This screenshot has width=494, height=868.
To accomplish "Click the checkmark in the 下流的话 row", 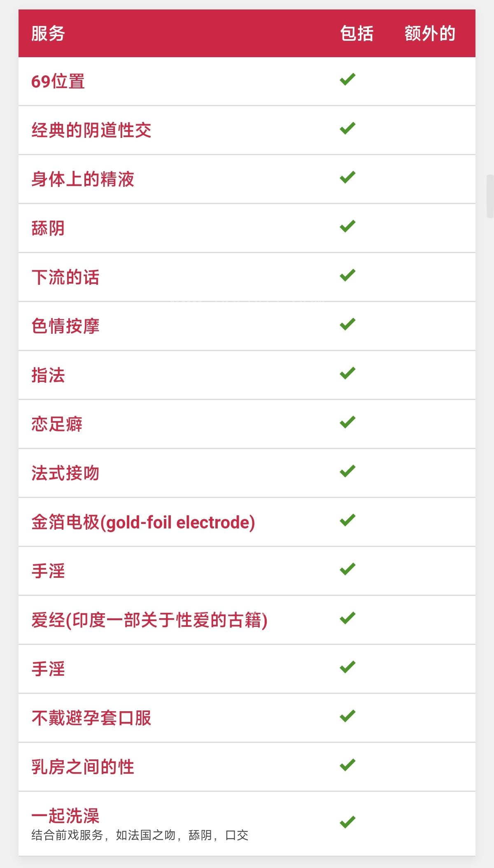I will pos(347,275).
